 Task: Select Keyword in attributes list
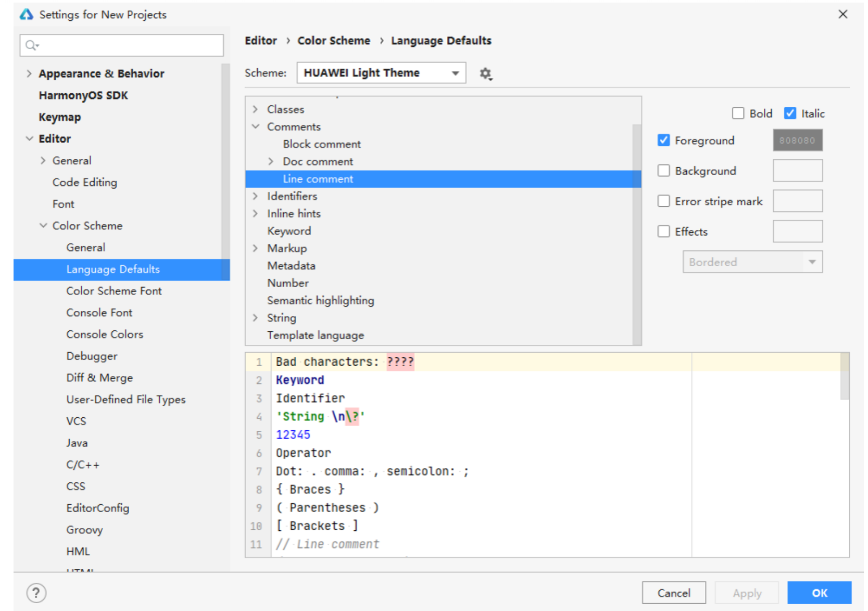289,231
